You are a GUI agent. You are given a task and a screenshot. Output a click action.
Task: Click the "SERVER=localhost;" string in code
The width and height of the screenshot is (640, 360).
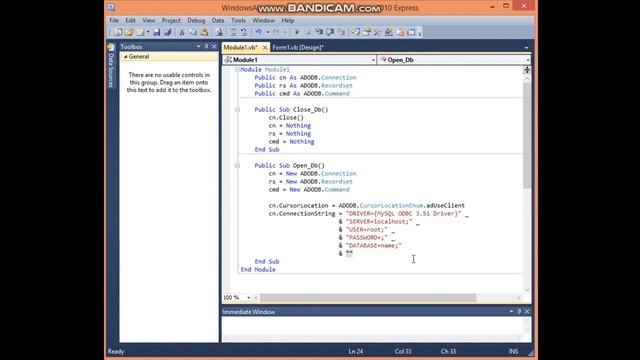point(379,222)
